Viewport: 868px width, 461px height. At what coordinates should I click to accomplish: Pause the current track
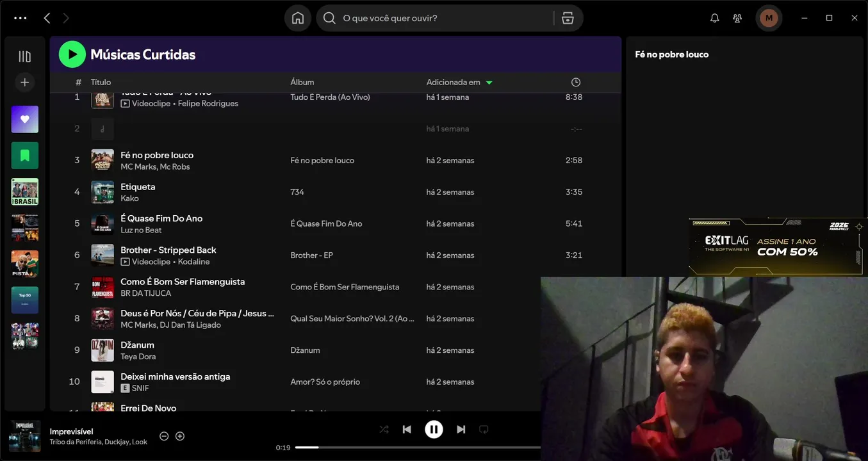pos(434,429)
